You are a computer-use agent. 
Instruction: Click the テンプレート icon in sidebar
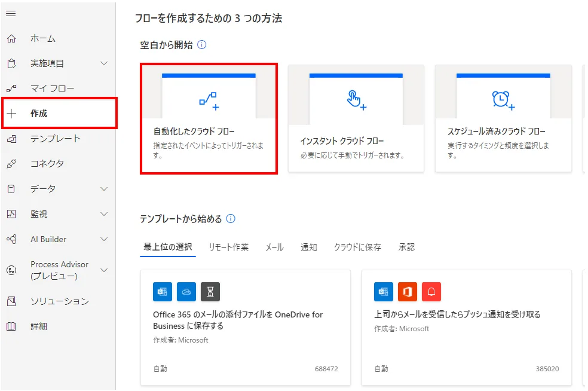(11, 139)
